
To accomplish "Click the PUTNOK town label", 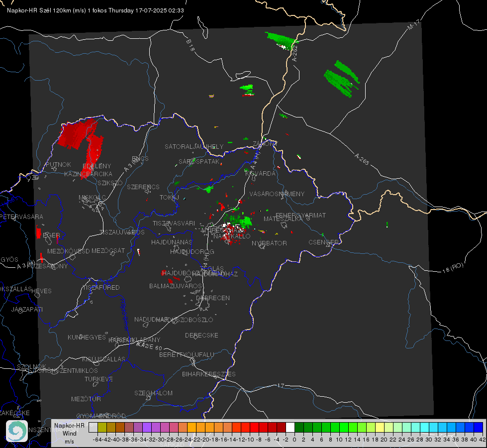I will click(58, 164).
